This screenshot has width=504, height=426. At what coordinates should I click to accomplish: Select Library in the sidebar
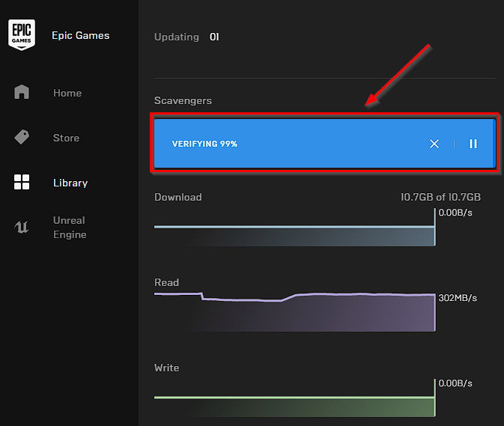pyautogui.click(x=70, y=183)
